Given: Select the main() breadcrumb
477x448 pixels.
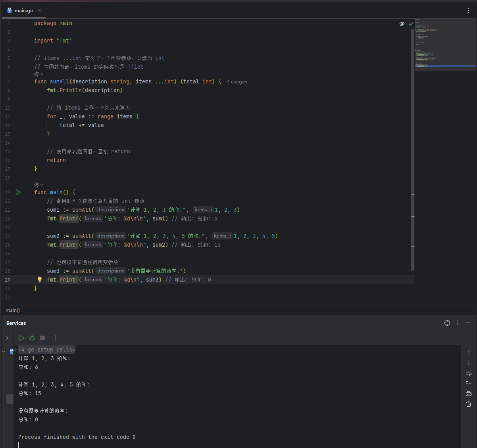Looking at the screenshot, I should pos(13,310).
